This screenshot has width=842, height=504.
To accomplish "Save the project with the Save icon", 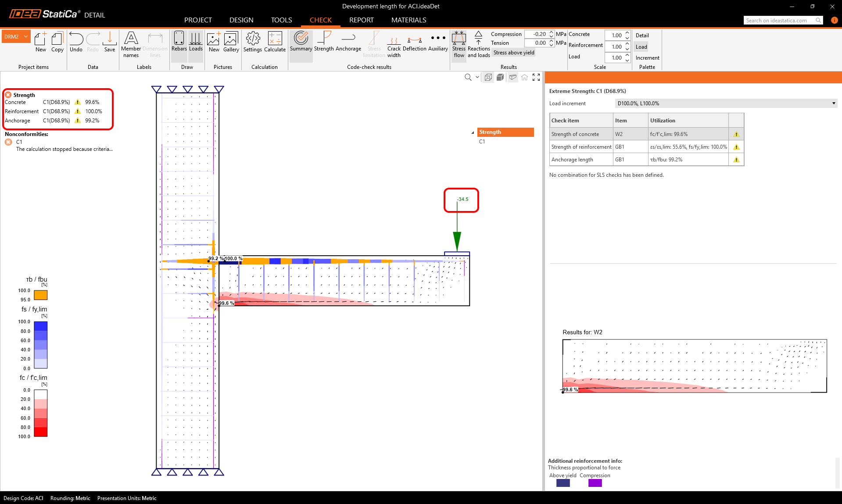I will coord(110,42).
